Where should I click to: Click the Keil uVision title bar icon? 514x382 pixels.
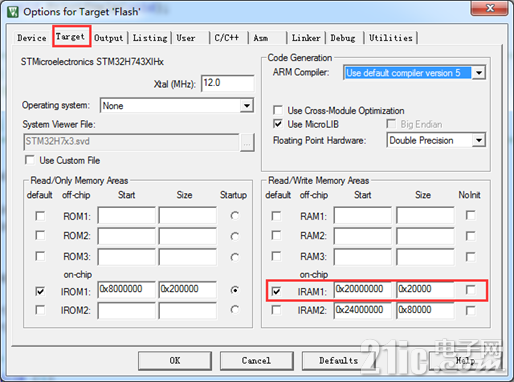[x=13, y=12]
